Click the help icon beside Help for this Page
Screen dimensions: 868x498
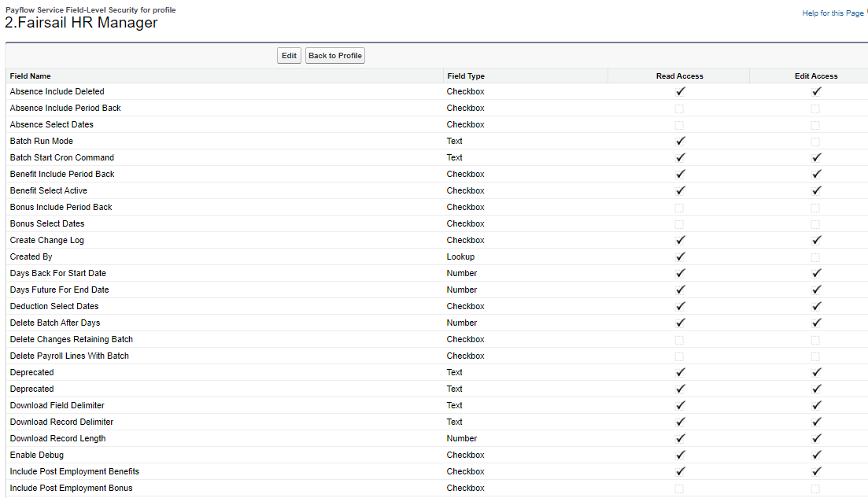tap(866, 12)
